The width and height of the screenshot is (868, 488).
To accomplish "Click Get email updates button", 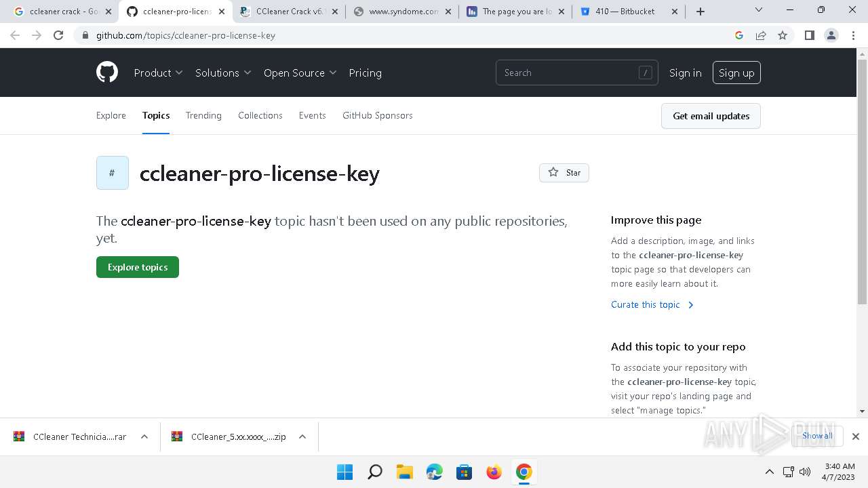I will pyautogui.click(x=711, y=116).
